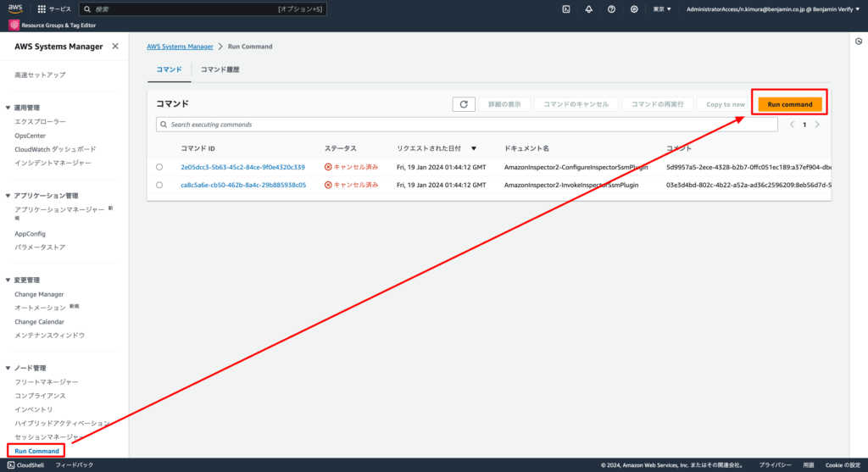This screenshot has width=868, height=472.
Task: Click フィードバック in the footer
Action: coord(75,465)
